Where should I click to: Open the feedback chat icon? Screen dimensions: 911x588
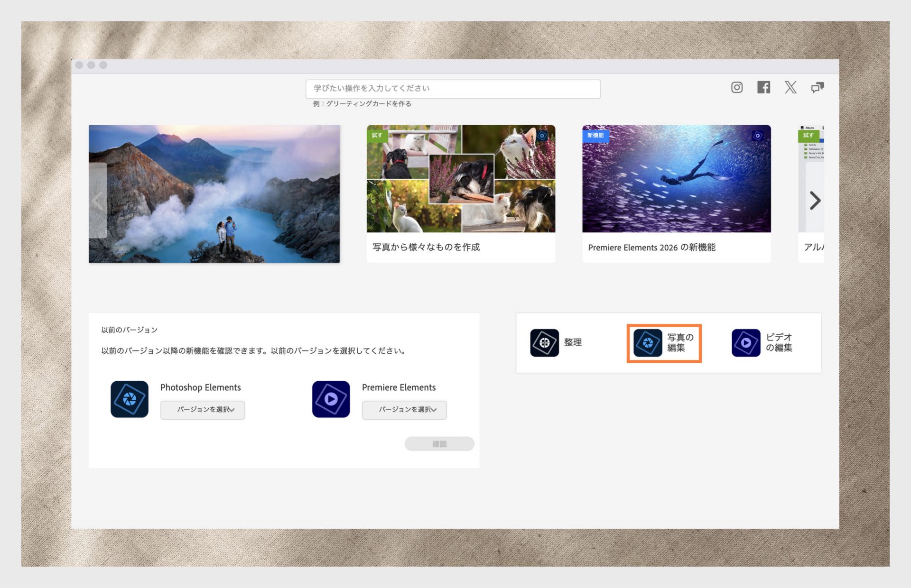pos(818,87)
